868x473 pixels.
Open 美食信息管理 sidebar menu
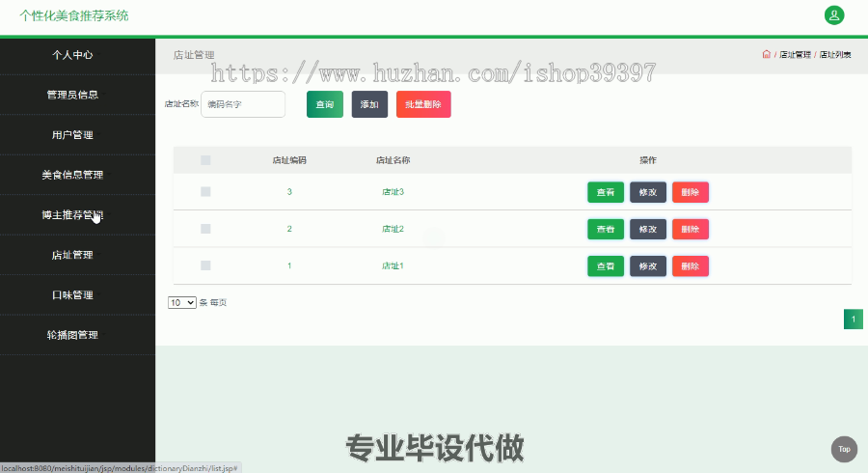pyautogui.click(x=72, y=175)
